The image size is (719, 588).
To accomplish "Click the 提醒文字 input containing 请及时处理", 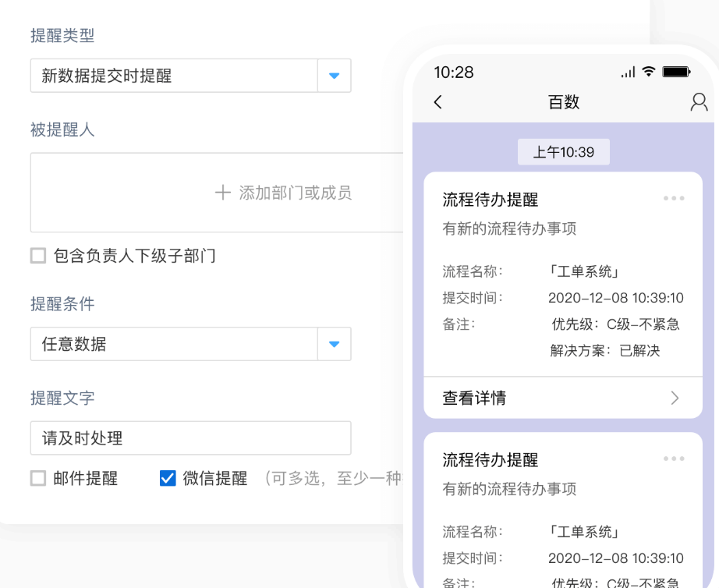I will pyautogui.click(x=190, y=438).
